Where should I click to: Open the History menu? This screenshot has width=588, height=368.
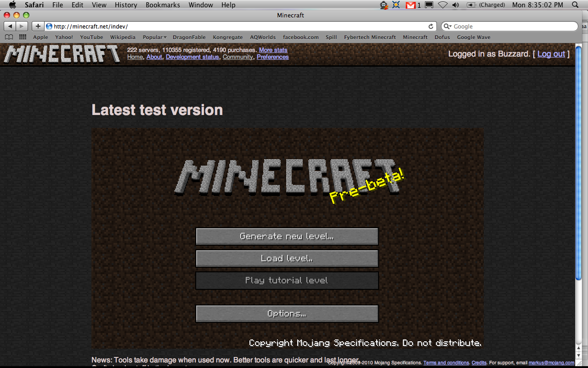coord(126,5)
